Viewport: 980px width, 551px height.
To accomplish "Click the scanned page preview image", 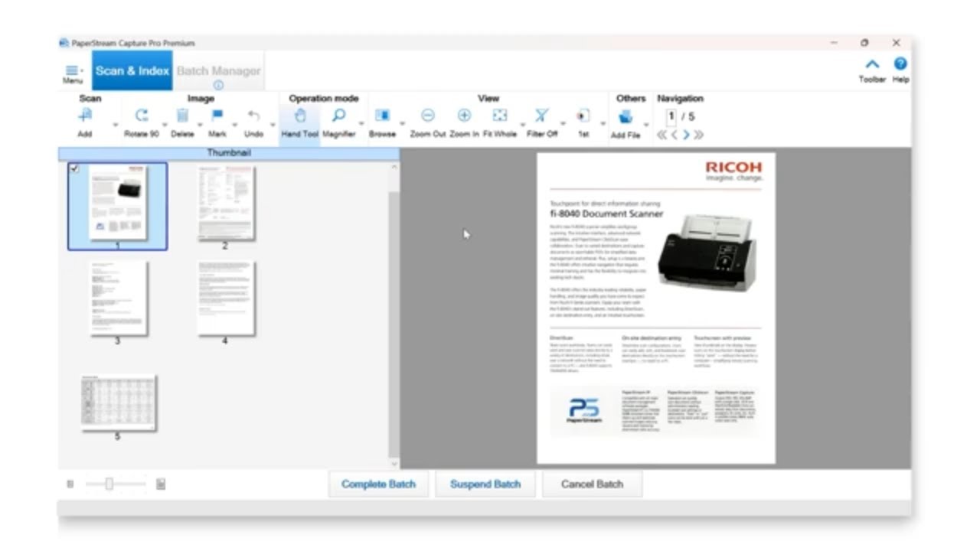I will click(x=656, y=308).
